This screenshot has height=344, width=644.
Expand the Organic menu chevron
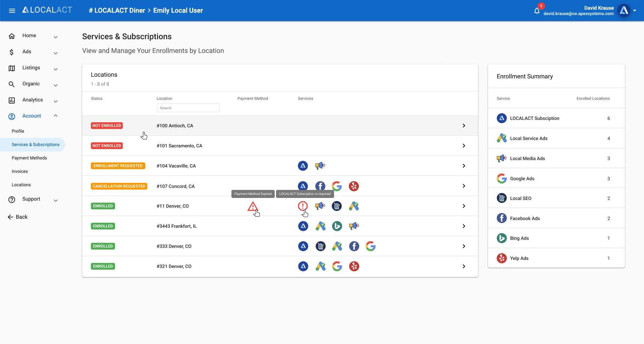tap(56, 85)
